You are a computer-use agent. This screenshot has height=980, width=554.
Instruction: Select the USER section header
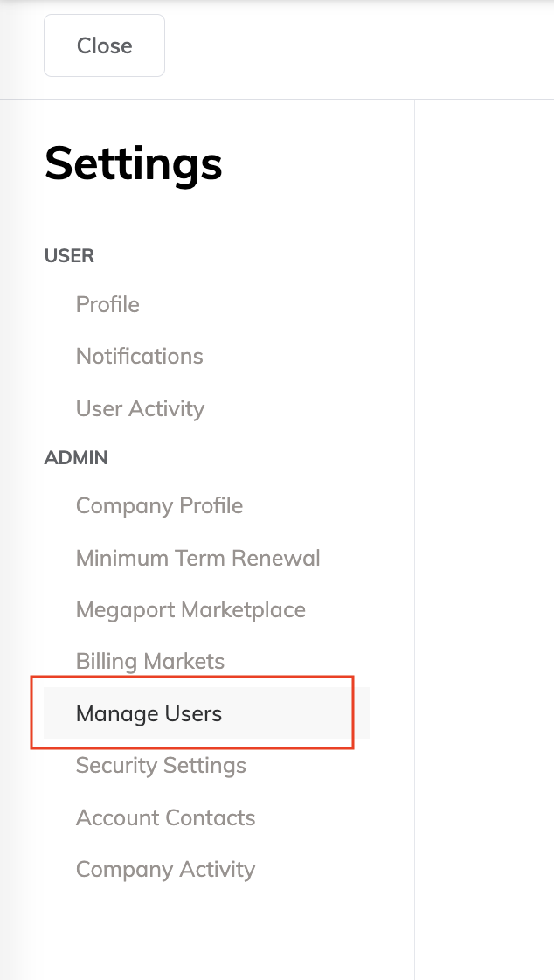coord(69,255)
